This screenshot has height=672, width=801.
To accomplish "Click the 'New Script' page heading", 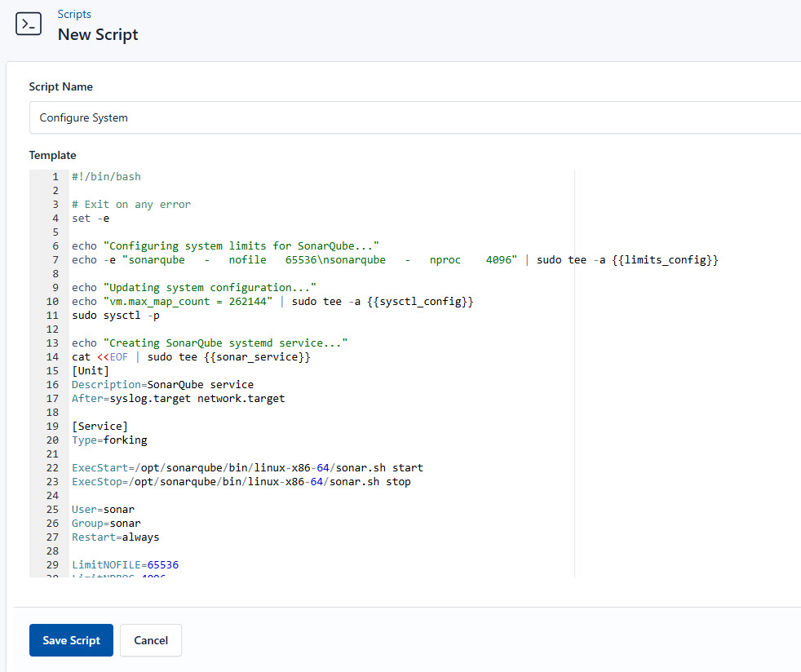I will (x=98, y=35).
